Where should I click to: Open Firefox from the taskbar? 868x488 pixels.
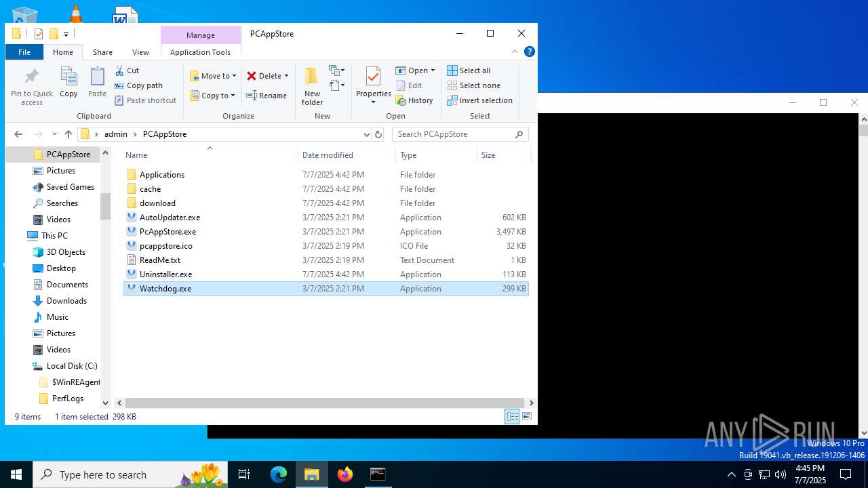(x=345, y=474)
